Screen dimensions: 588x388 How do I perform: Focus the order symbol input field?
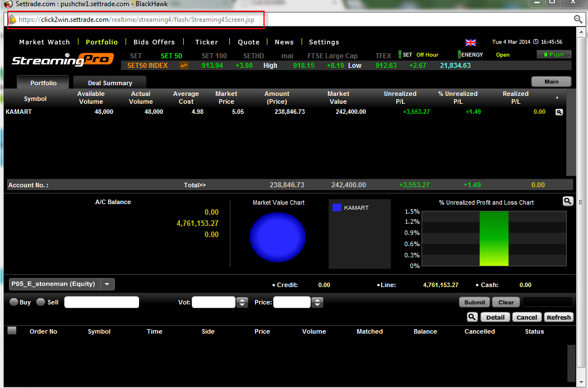[x=101, y=302]
